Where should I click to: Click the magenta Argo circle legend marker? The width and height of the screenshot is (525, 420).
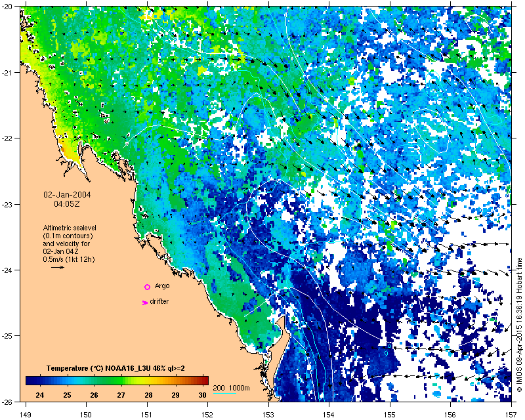point(147,287)
